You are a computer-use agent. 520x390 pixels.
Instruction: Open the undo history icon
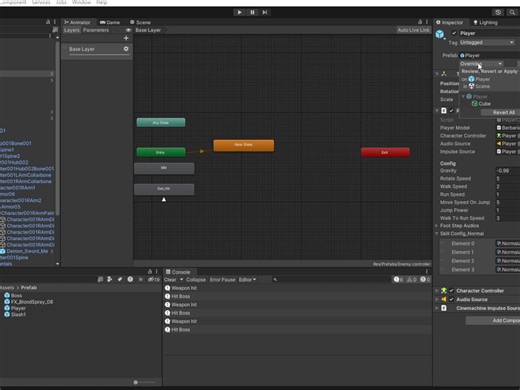(x=498, y=12)
